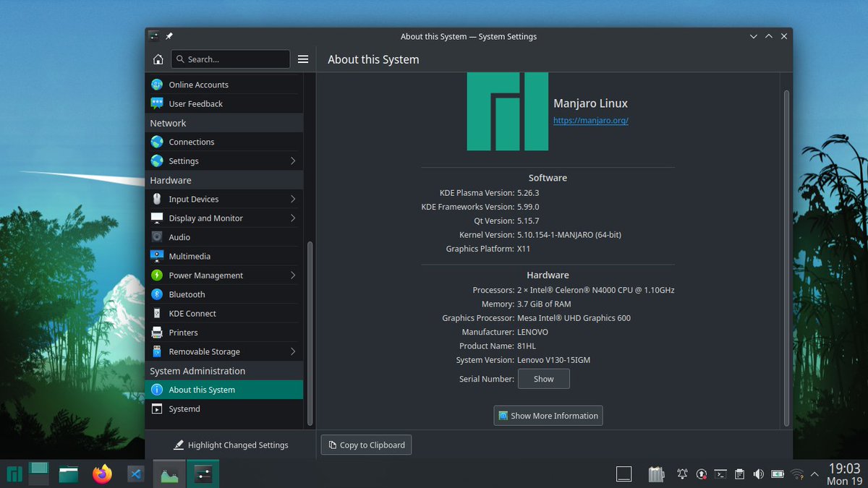Image resolution: width=868 pixels, height=488 pixels.
Task: Expand the Input Devices chevron
Action: click(293, 199)
